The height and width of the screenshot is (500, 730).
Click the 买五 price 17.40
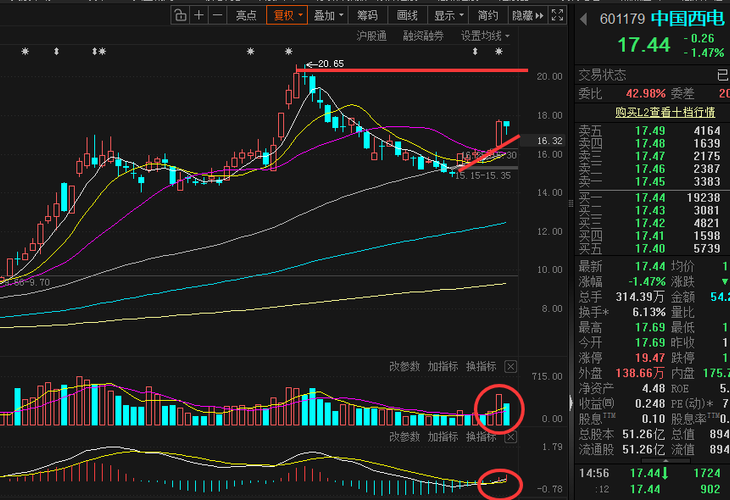point(650,249)
